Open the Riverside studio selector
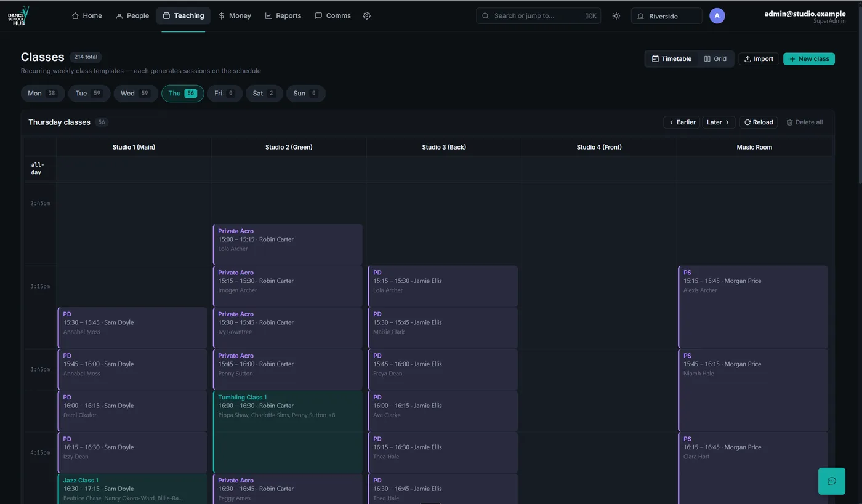Screen dimensions: 862x504 (x=666, y=16)
